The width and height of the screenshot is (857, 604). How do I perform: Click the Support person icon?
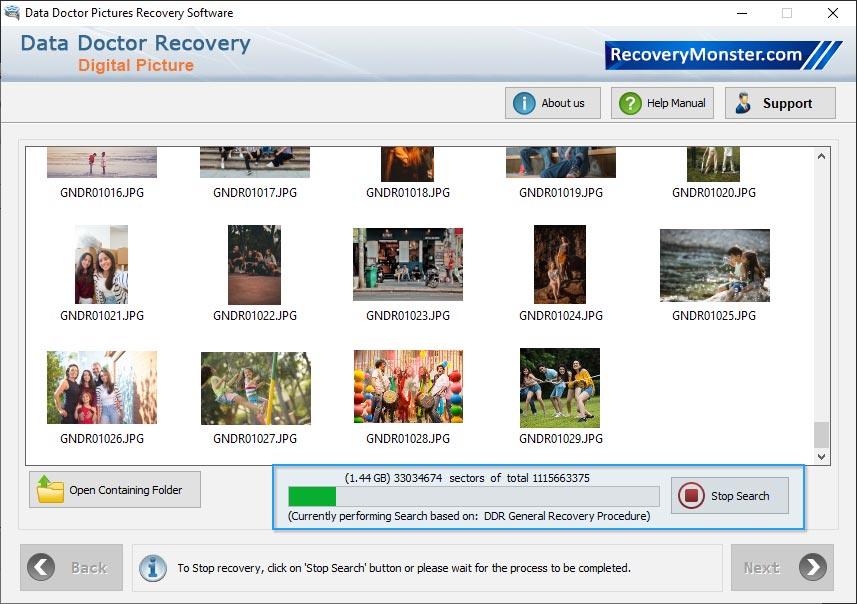click(741, 102)
